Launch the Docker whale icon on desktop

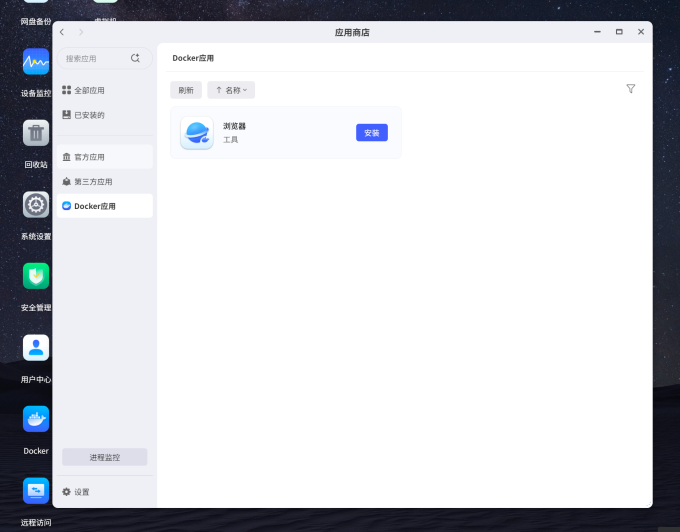point(36,419)
